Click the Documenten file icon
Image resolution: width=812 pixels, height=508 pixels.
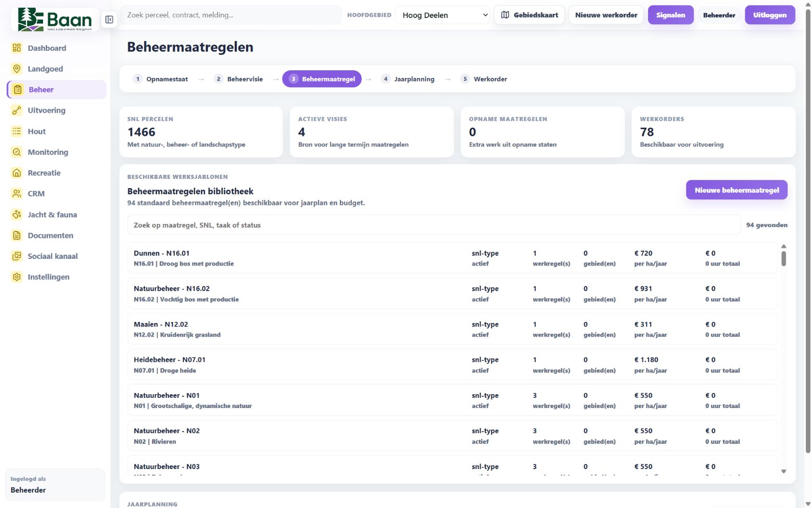[17, 235]
